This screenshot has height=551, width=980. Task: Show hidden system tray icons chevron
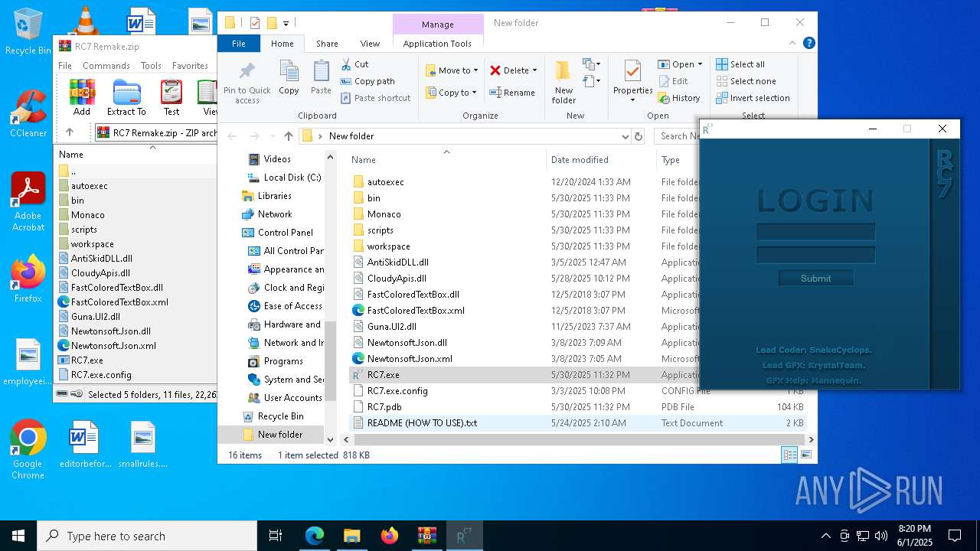point(825,536)
